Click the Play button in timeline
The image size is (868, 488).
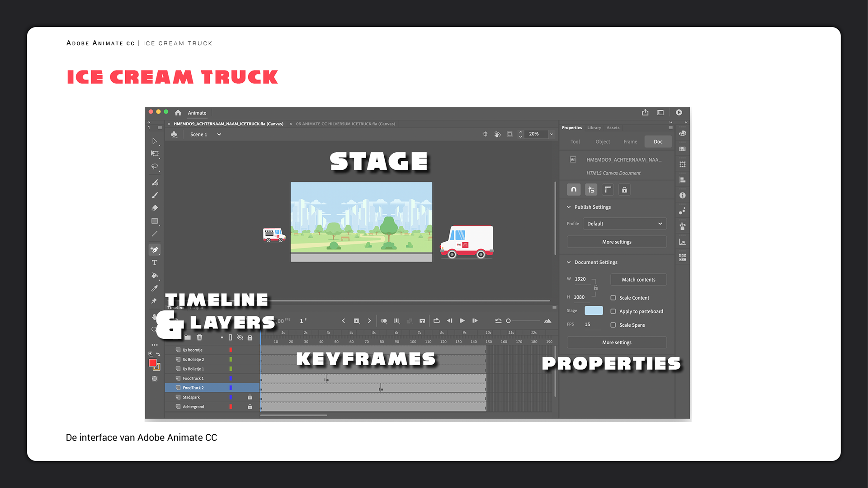[462, 321]
